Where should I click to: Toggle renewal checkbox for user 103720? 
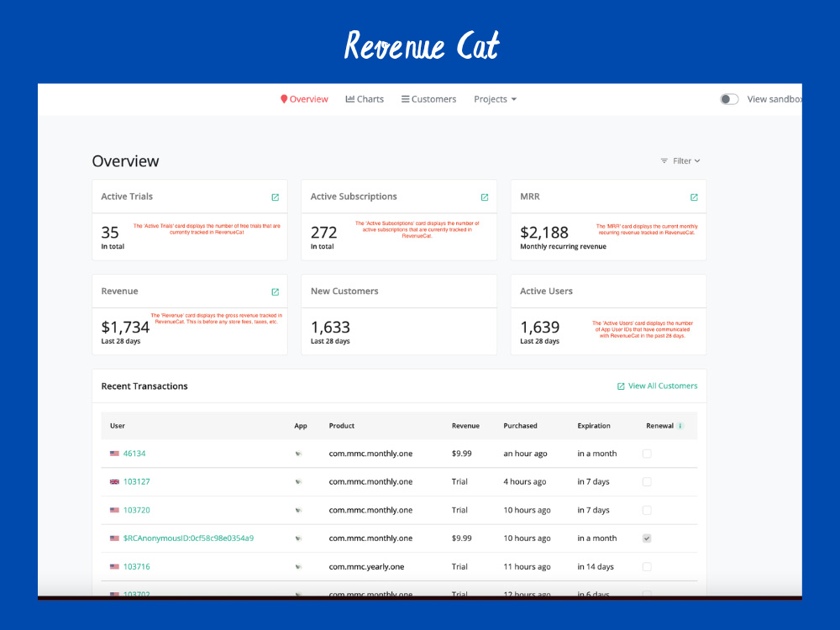[647, 510]
